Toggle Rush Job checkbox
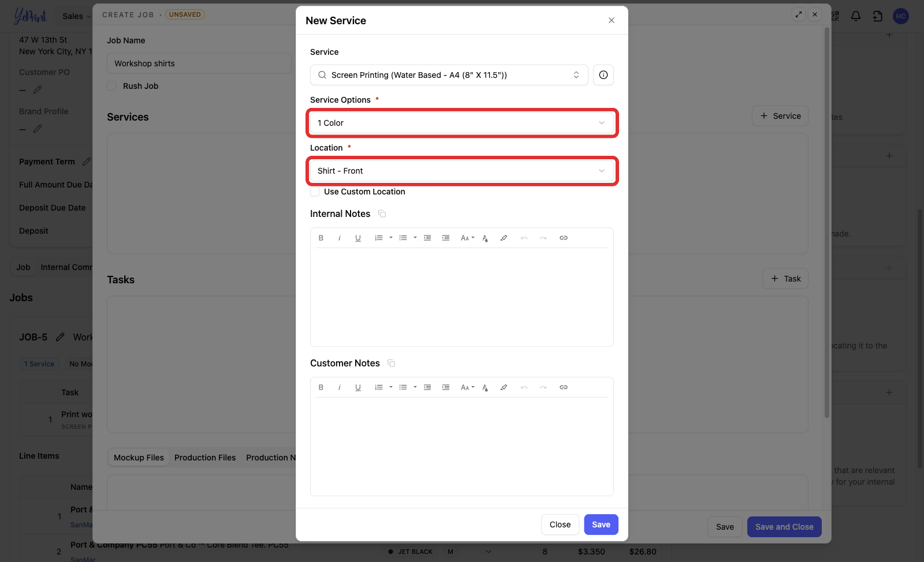Screen dimensions: 924x562 [x=111, y=86]
